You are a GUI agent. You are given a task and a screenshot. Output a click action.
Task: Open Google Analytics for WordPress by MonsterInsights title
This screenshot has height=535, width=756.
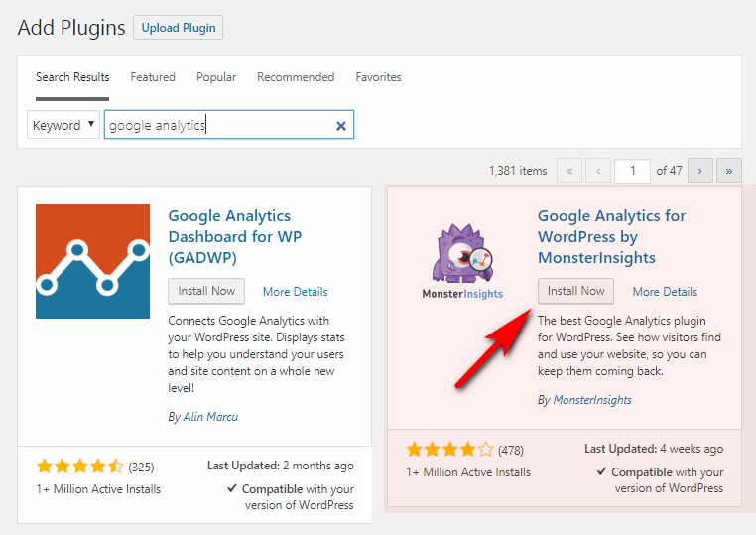click(611, 237)
